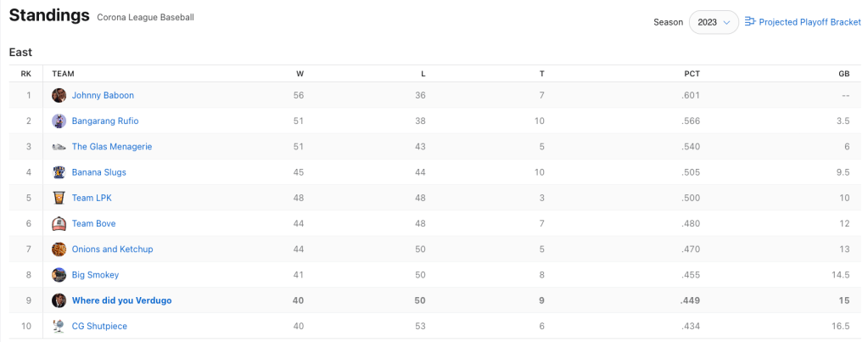Open the CG Shutpiece team link
868x342 pixels.
[x=99, y=326]
